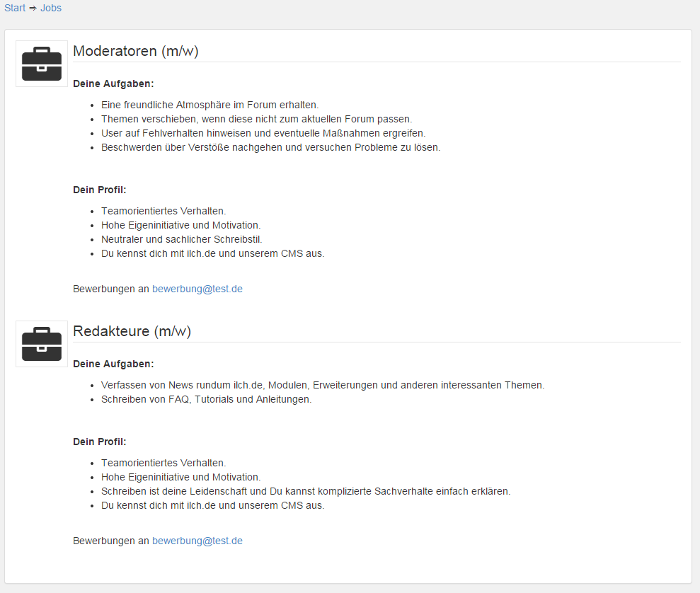Screen dimensions: 700x593
Task: Click the Themen verschieben list item
Action: [257, 119]
